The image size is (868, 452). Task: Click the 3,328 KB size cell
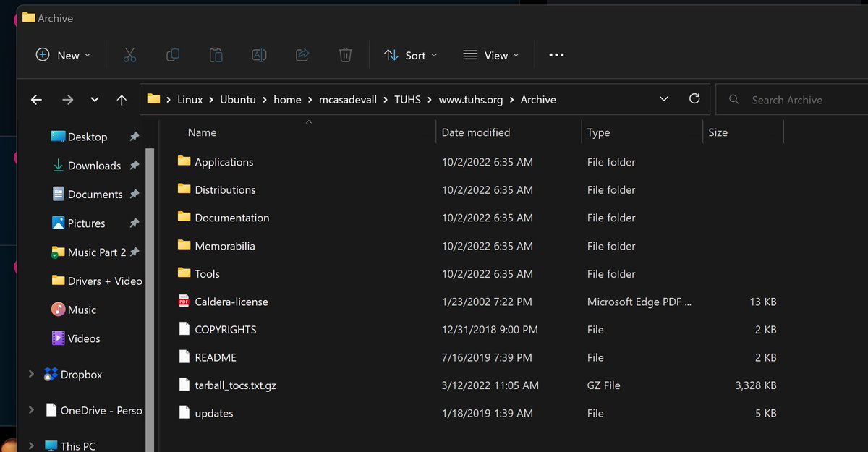tap(756, 385)
